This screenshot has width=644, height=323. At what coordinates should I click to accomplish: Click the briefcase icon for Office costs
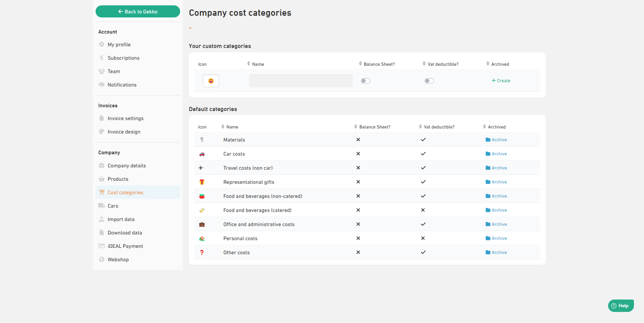[202, 224]
